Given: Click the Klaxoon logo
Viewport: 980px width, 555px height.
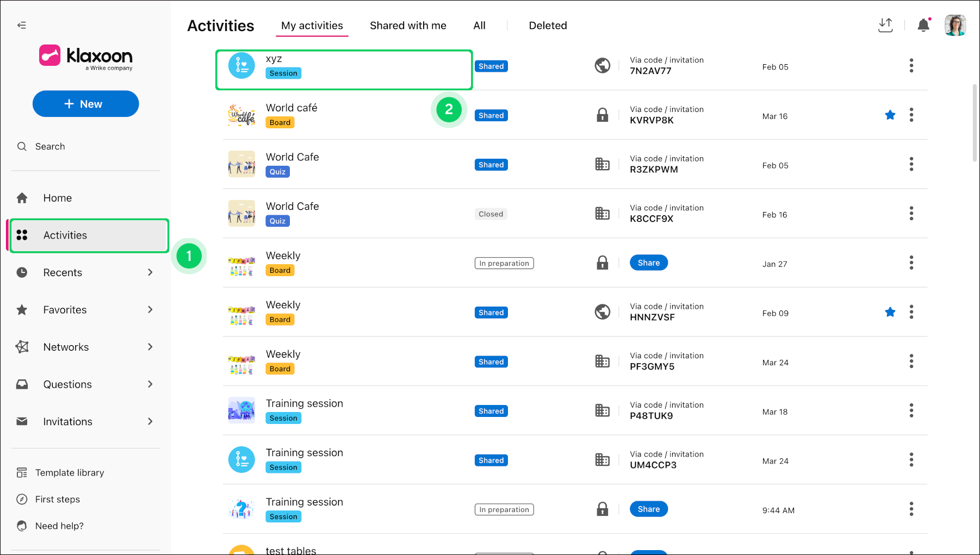Looking at the screenshot, I should click(x=86, y=57).
